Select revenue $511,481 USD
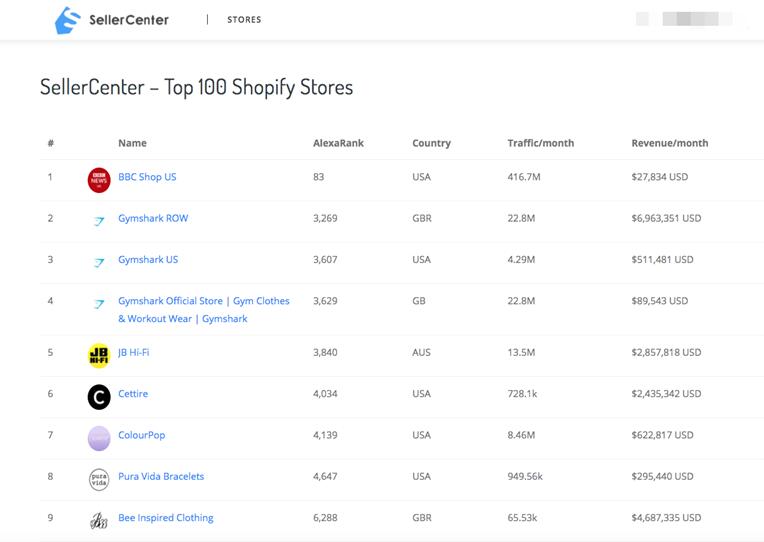The image size is (764, 542). click(662, 260)
